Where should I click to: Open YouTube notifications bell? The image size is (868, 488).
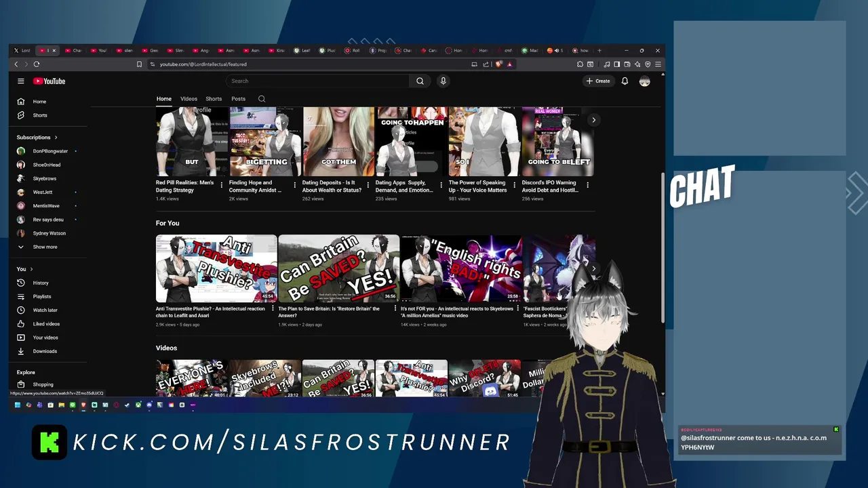pos(625,81)
